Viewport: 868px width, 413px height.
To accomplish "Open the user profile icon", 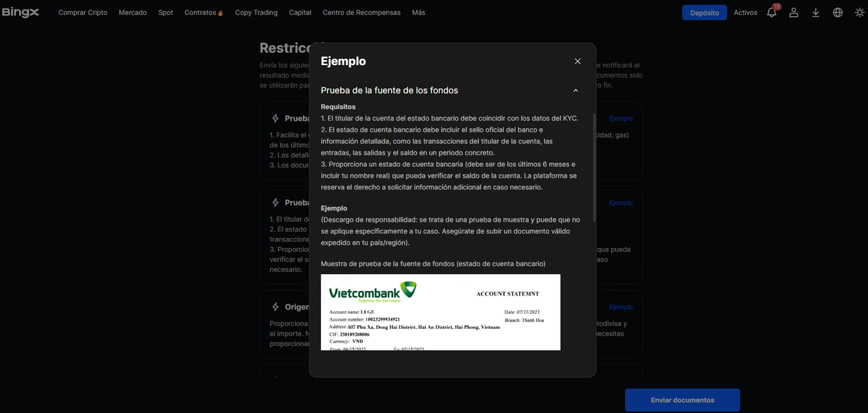I will click(793, 12).
